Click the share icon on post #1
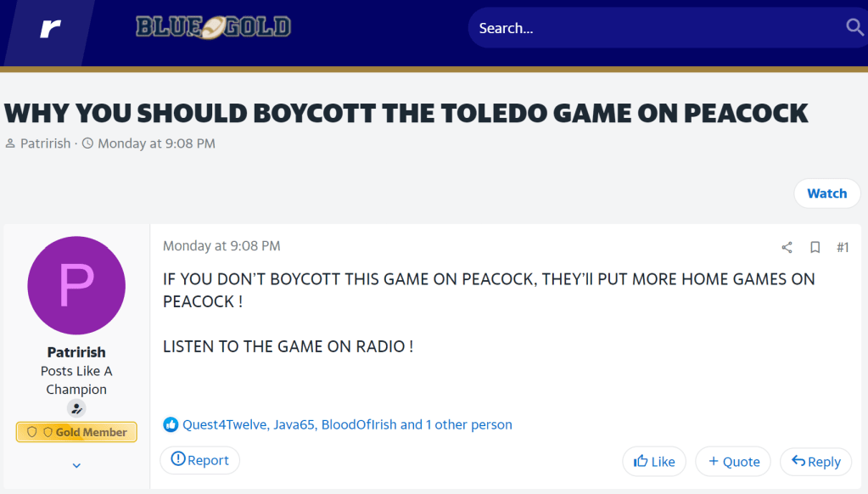This screenshot has width=868, height=494. click(787, 248)
